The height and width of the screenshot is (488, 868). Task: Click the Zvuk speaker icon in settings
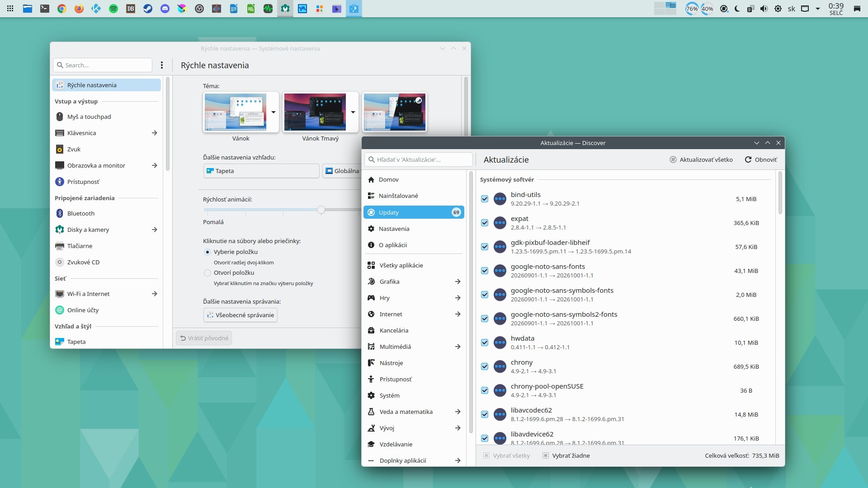tap(60, 149)
